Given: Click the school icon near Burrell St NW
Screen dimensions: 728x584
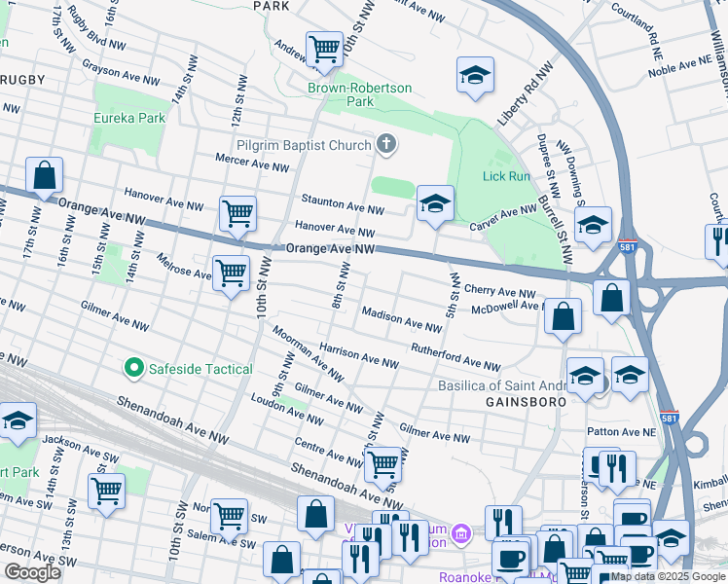Looking at the screenshot, I should click(x=593, y=225).
